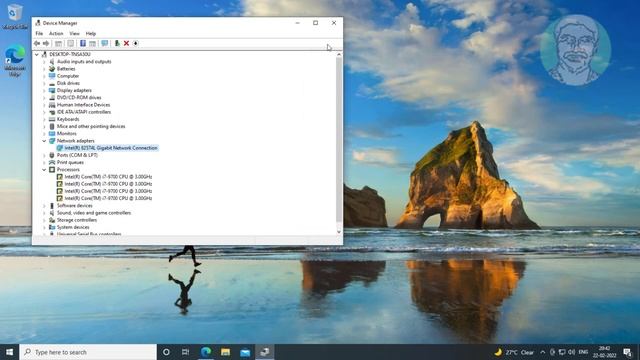
Task: Select the Monitors category icon
Action: (52, 133)
